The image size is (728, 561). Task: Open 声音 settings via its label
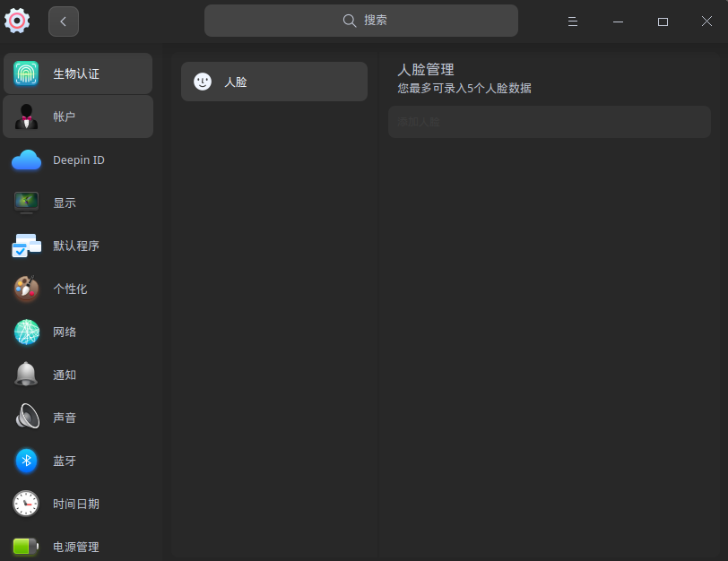[65, 418]
